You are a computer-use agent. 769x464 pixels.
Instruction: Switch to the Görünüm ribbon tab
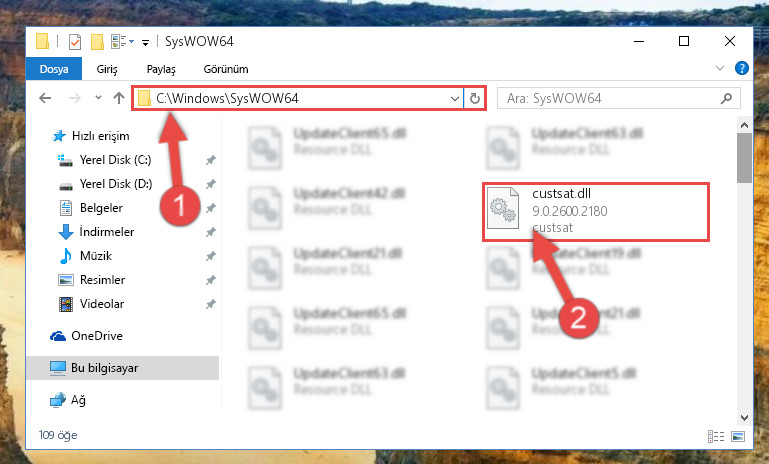coord(226,69)
